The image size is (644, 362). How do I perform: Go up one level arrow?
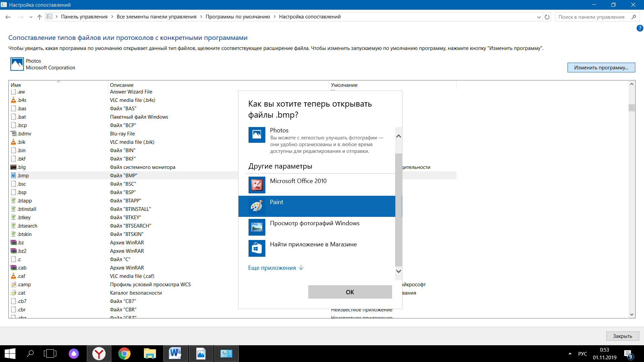click(x=40, y=17)
